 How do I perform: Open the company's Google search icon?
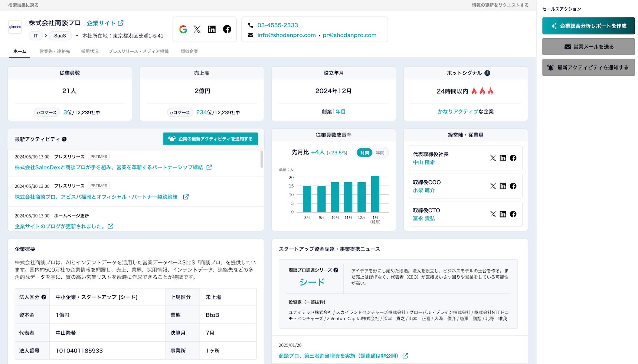click(183, 29)
